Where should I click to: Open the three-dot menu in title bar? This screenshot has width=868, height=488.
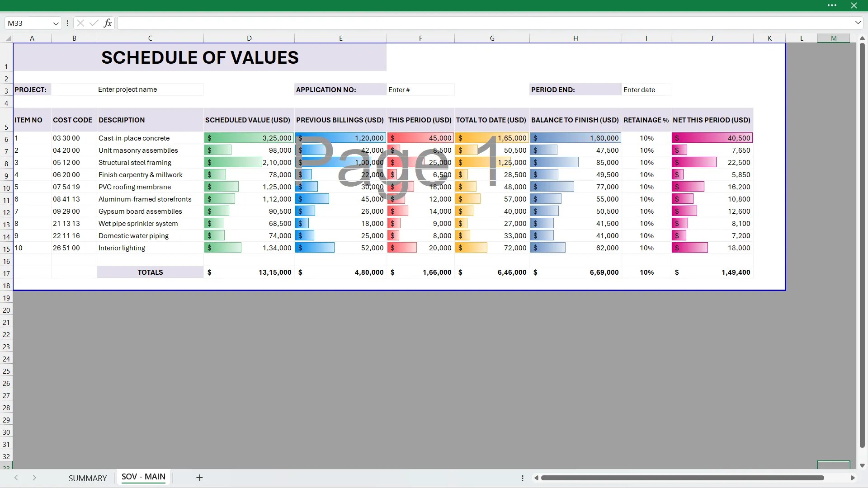coord(832,5)
